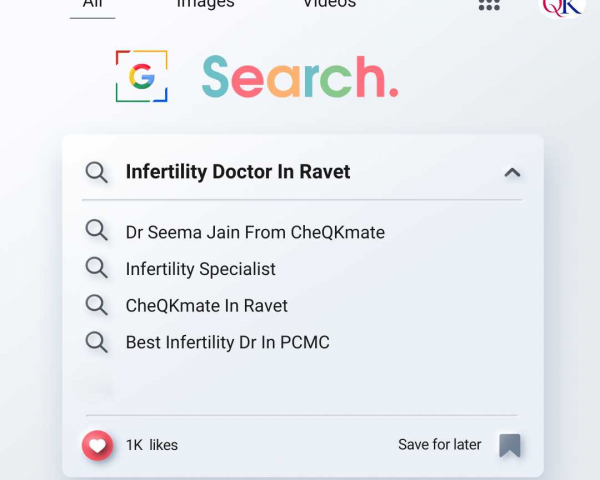The height and width of the screenshot is (480, 600).
Task: Select suggestion Dr Seema Jain From CheQKmate
Action: pyautogui.click(x=255, y=232)
